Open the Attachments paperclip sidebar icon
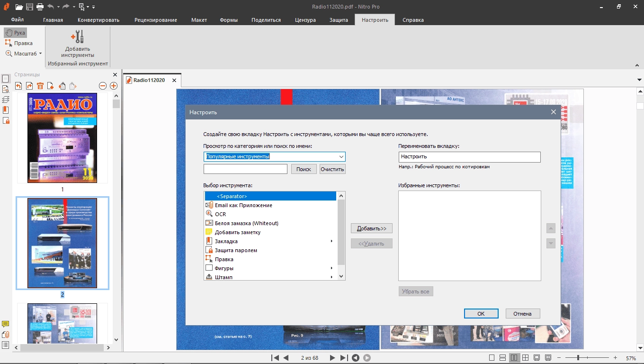Viewport: 644px width, 364px height. click(x=6, y=335)
